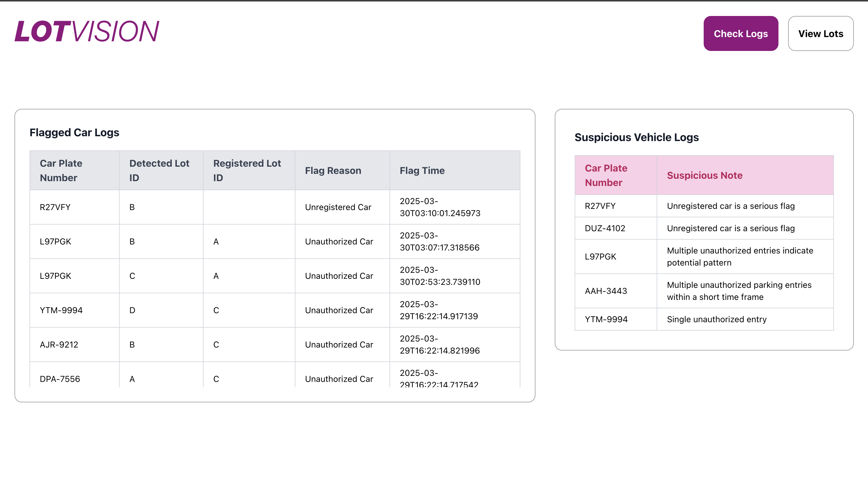Click the Flagged Car Logs heading
The width and height of the screenshot is (868, 491).
coord(74,133)
